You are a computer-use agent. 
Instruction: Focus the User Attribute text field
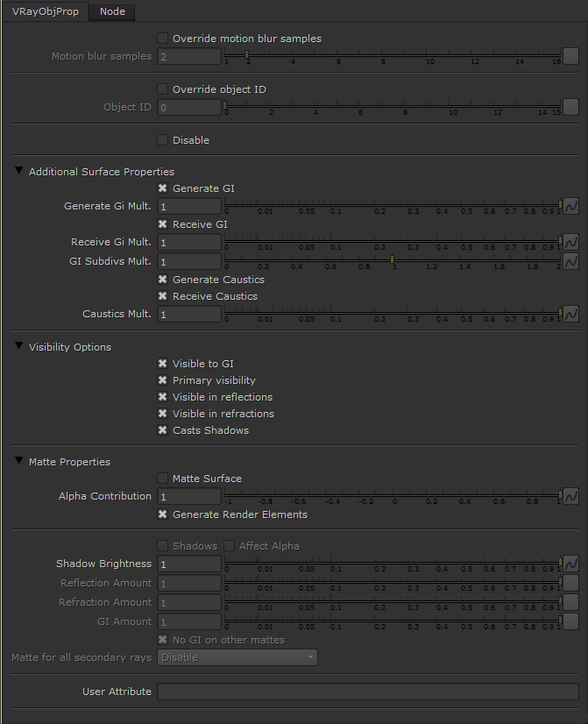point(368,692)
